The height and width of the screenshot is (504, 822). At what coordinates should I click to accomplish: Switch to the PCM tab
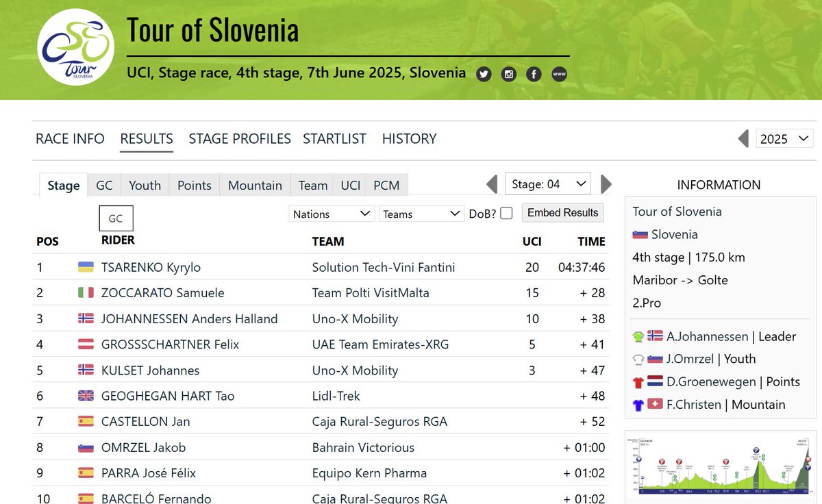coord(387,186)
